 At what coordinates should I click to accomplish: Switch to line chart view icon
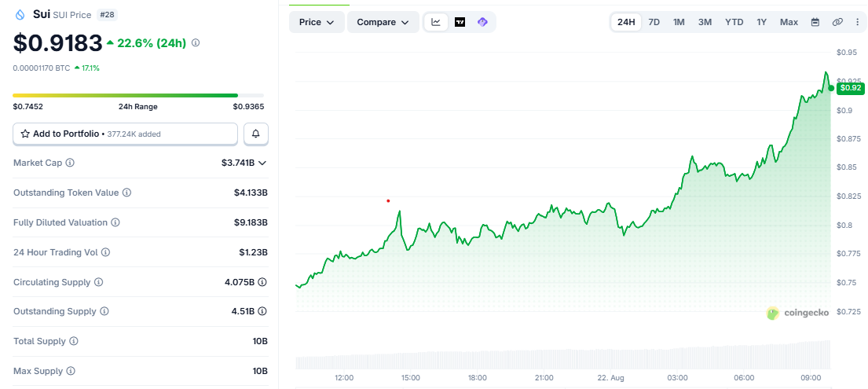pyautogui.click(x=436, y=22)
